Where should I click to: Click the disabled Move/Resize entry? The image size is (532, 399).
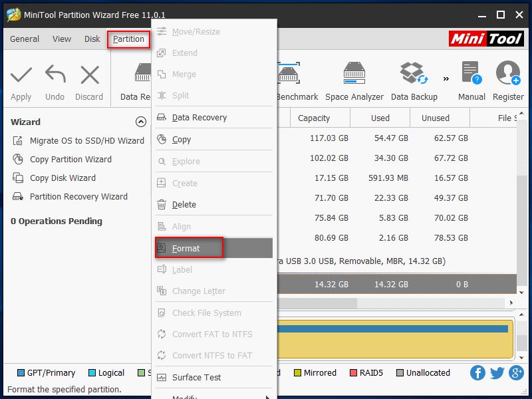pos(213,31)
